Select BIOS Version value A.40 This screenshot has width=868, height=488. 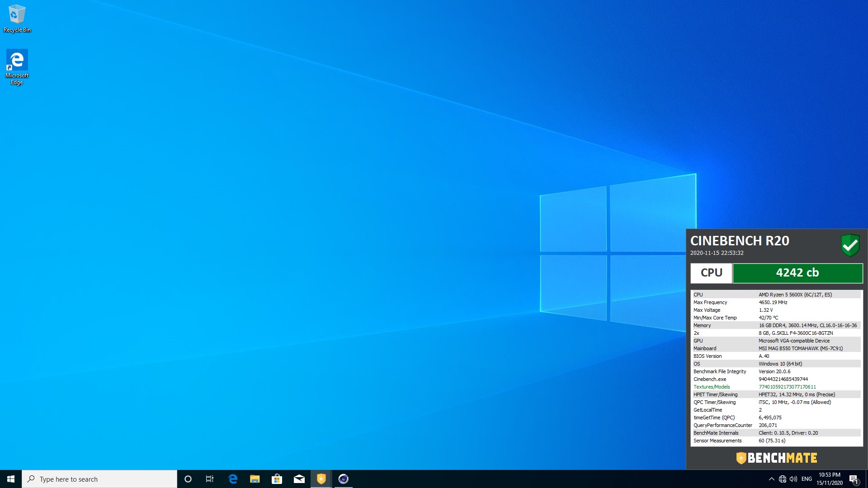(764, 356)
